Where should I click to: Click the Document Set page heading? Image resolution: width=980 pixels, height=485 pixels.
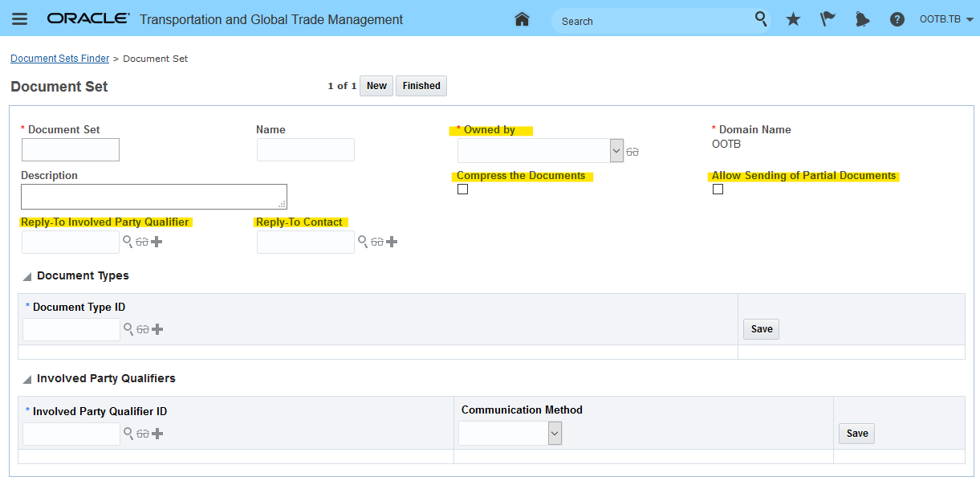(59, 87)
